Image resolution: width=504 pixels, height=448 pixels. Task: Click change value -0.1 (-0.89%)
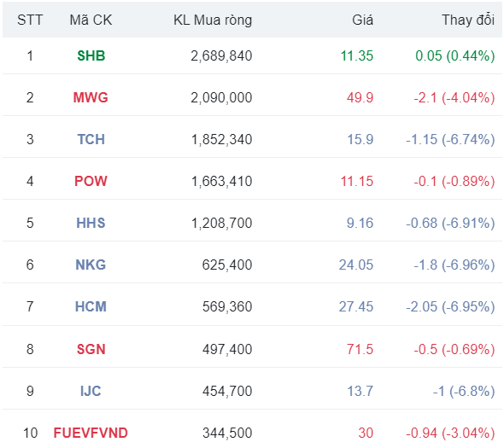tap(454, 181)
